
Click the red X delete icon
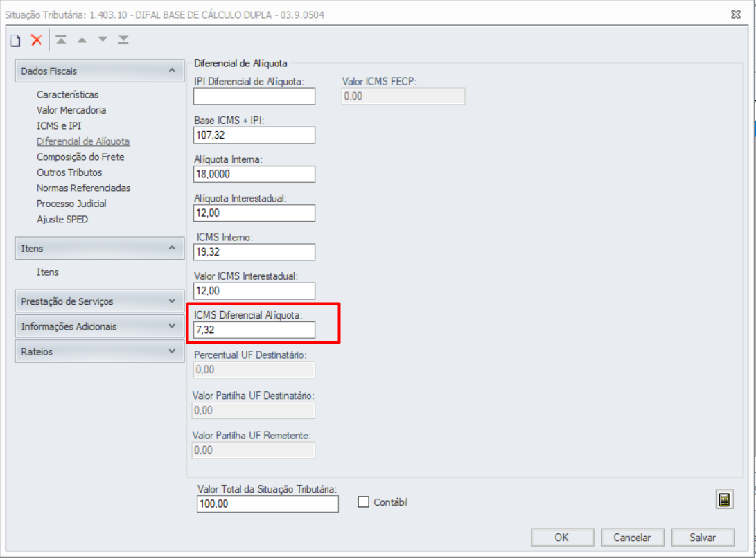pos(37,40)
